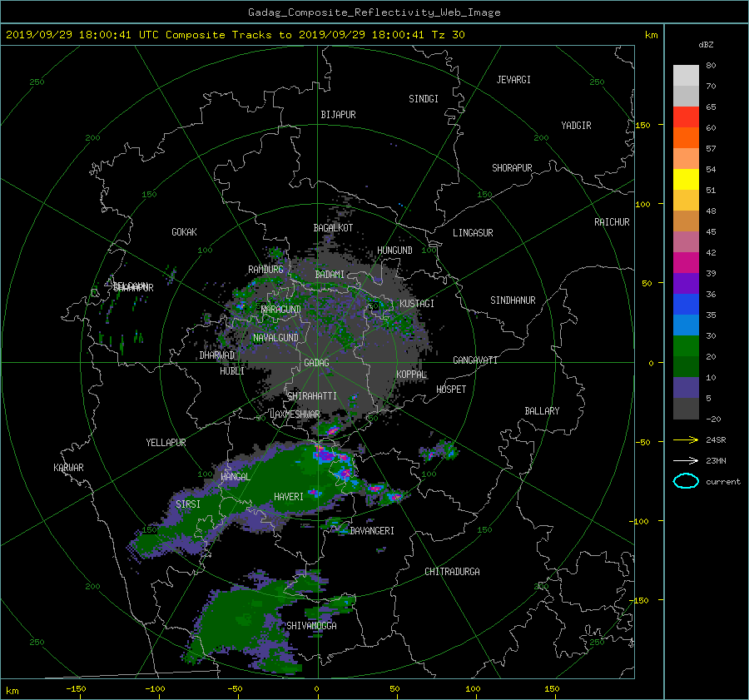
Task: Click the RAMDURG city label
Action: click(265, 270)
